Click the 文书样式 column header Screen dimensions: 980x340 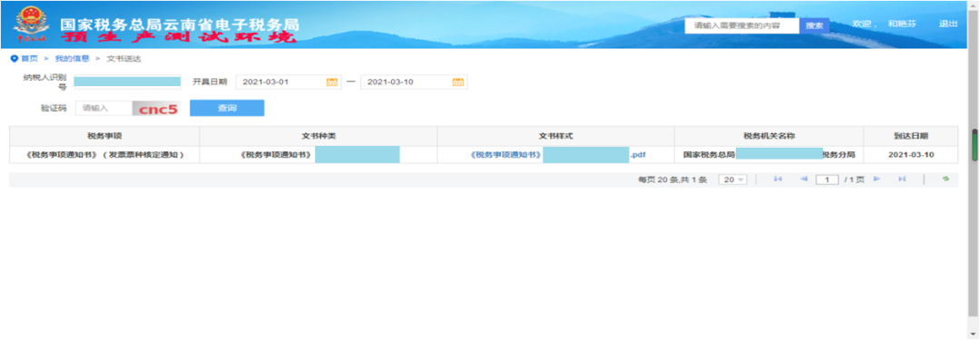[x=556, y=136]
